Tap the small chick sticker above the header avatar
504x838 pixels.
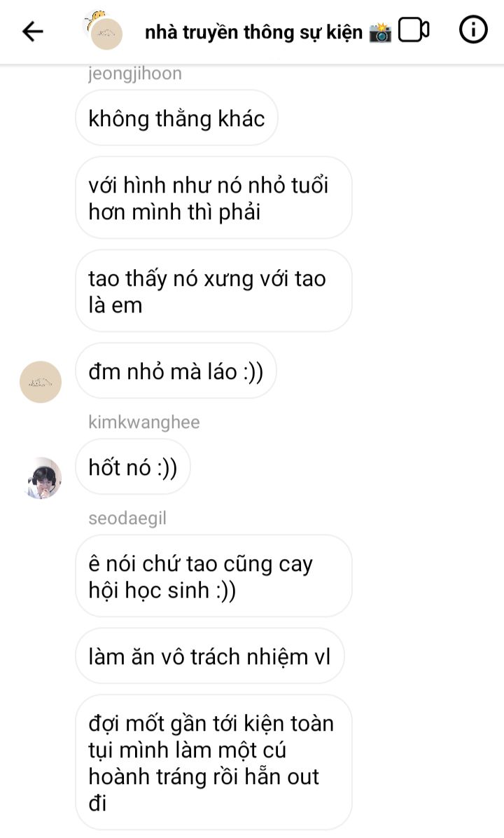tap(96, 19)
